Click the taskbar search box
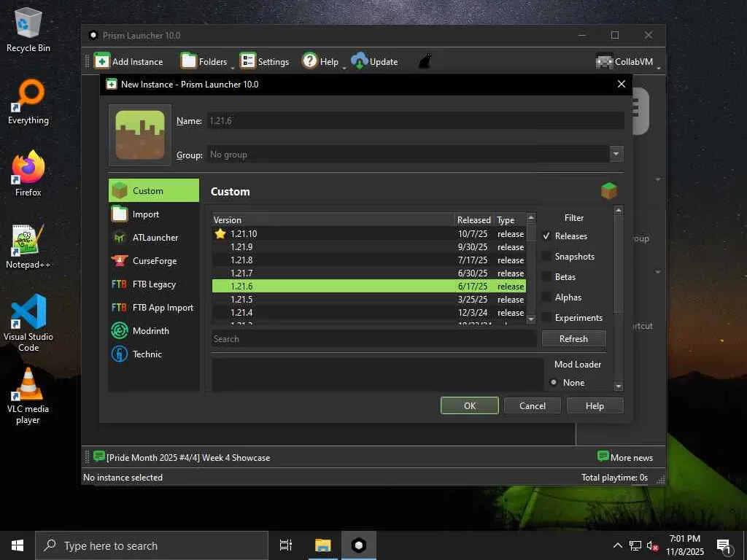Viewport: 747px width, 560px height. click(152, 545)
